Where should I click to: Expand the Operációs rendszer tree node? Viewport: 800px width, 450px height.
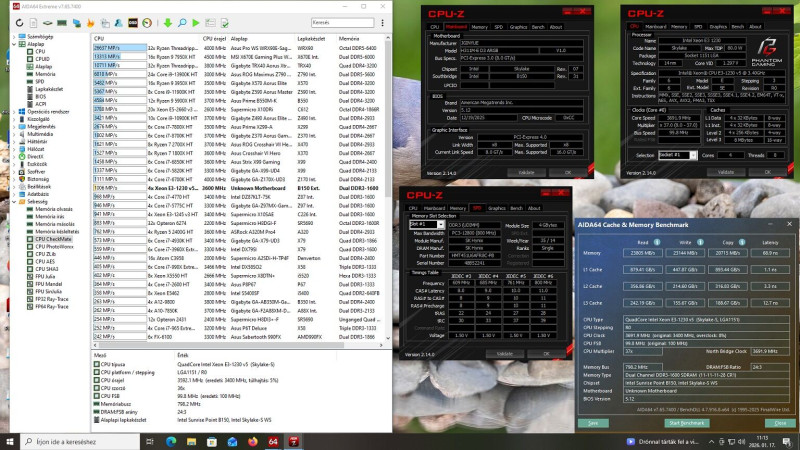tap(14, 112)
